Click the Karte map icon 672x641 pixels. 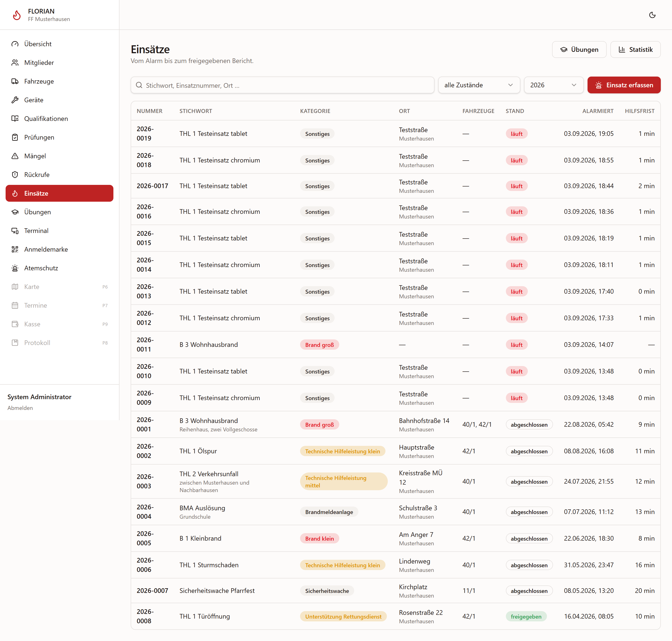(x=15, y=287)
